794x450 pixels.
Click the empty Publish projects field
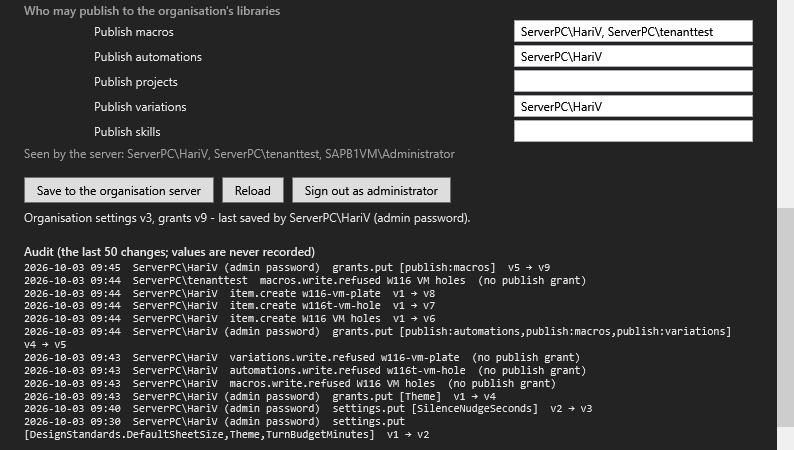[x=633, y=81]
